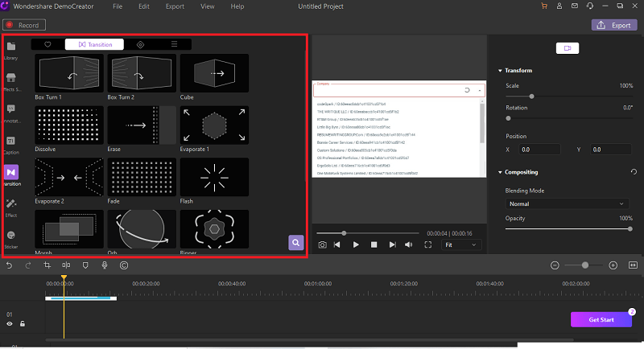This screenshot has height=349, width=644.
Task: Toggle fullscreen preview
Action: [x=428, y=244]
